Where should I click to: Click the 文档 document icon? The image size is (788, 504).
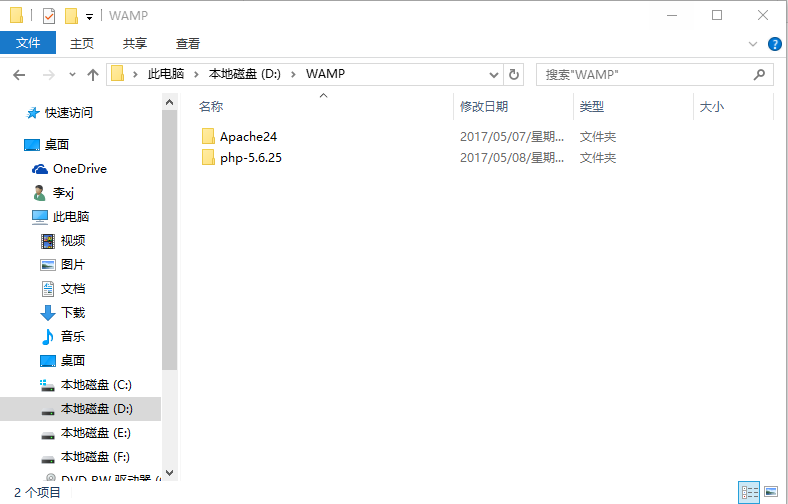pos(48,289)
